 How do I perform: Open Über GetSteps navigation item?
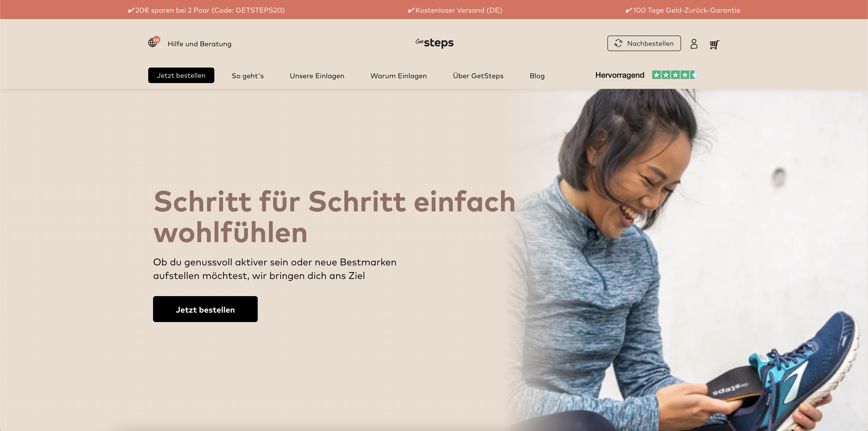[478, 76]
